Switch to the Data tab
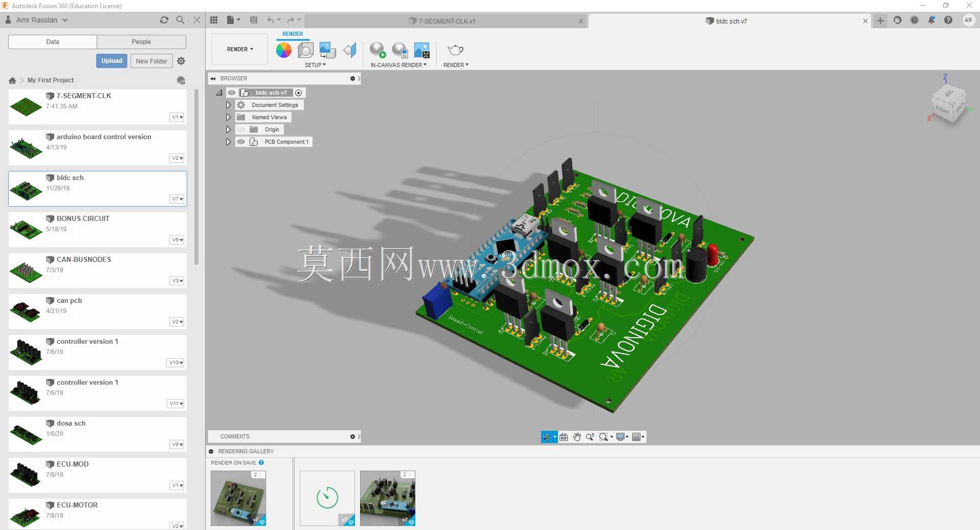980x530 pixels. click(53, 42)
